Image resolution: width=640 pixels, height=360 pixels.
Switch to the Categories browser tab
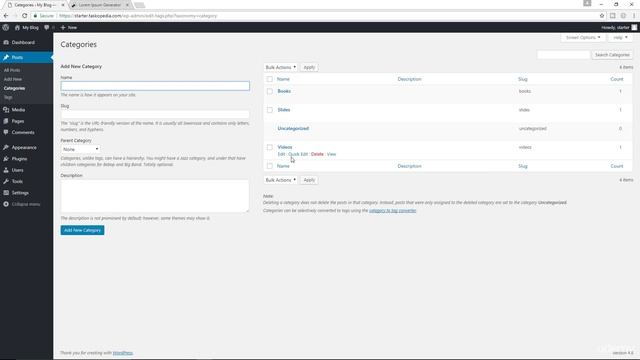35,5
